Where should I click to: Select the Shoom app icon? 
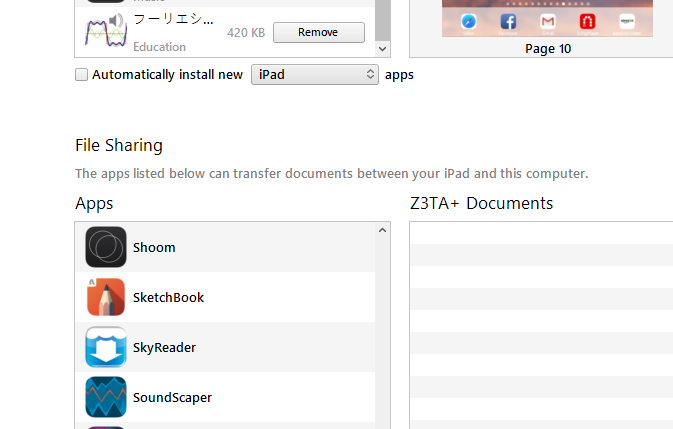(x=106, y=247)
